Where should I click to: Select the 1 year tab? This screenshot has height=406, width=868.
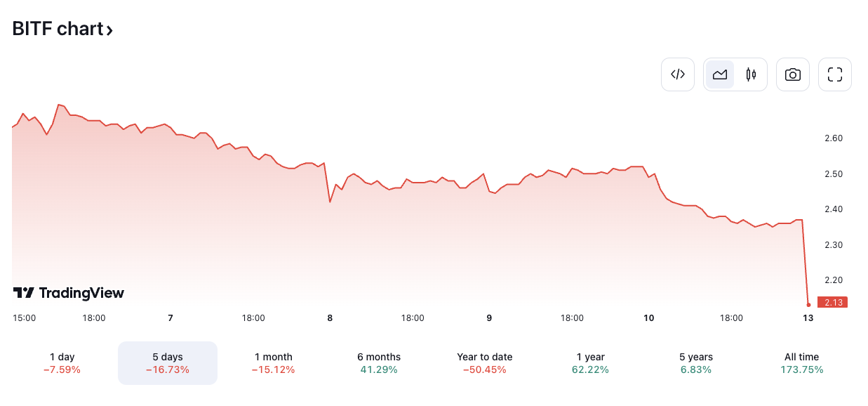(x=590, y=362)
